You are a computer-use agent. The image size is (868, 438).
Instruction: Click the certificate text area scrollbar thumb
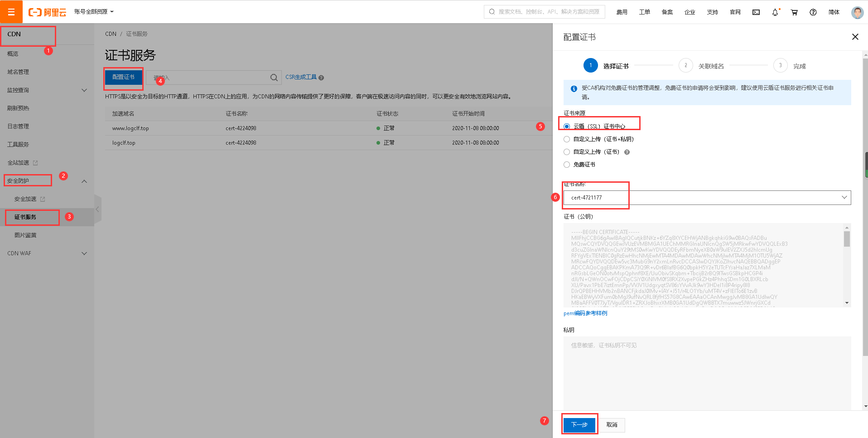[847, 239]
